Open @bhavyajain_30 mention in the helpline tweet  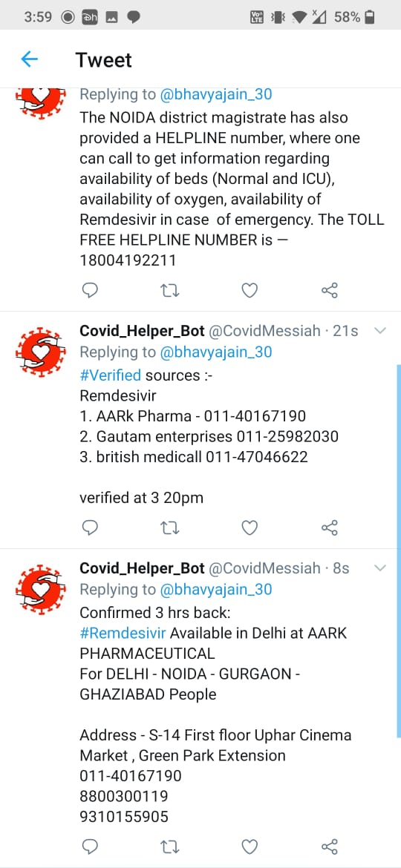(x=216, y=95)
